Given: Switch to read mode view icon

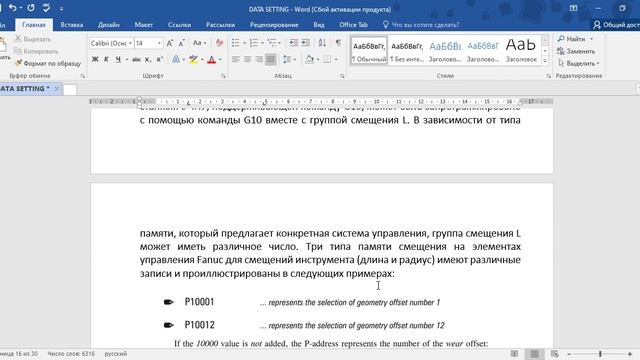Looking at the screenshot, I should click(x=514, y=354).
